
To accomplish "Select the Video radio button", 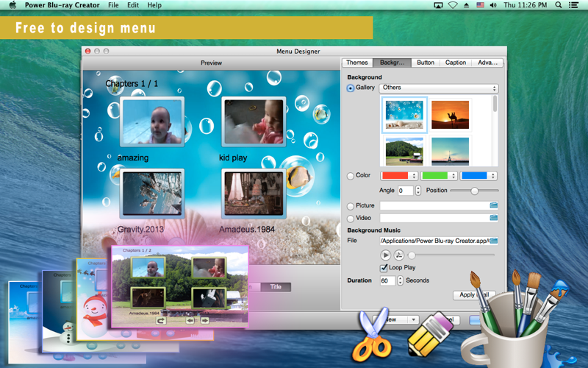I will pyautogui.click(x=351, y=219).
